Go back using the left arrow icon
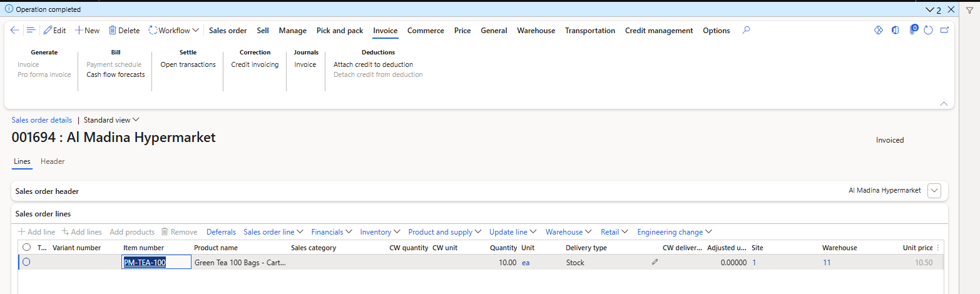 click(x=14, y=30)
